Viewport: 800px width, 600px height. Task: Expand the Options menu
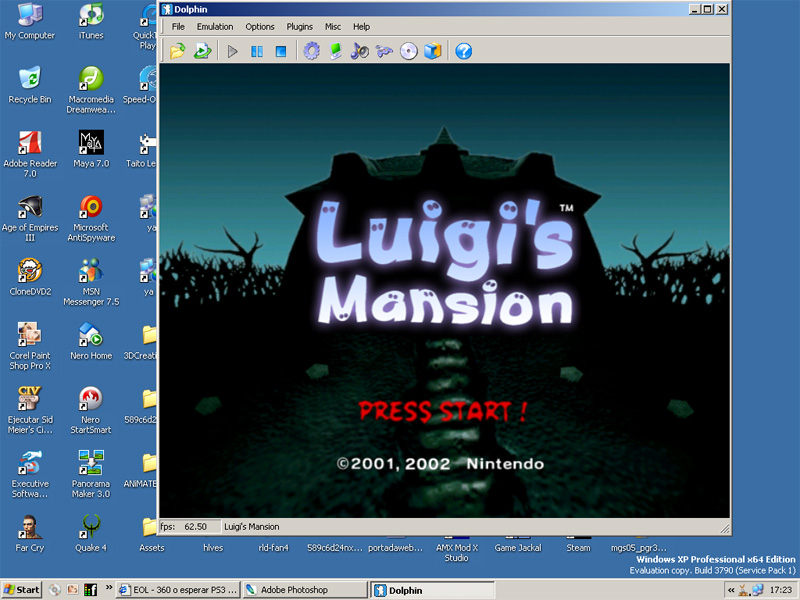click(260, 27)
